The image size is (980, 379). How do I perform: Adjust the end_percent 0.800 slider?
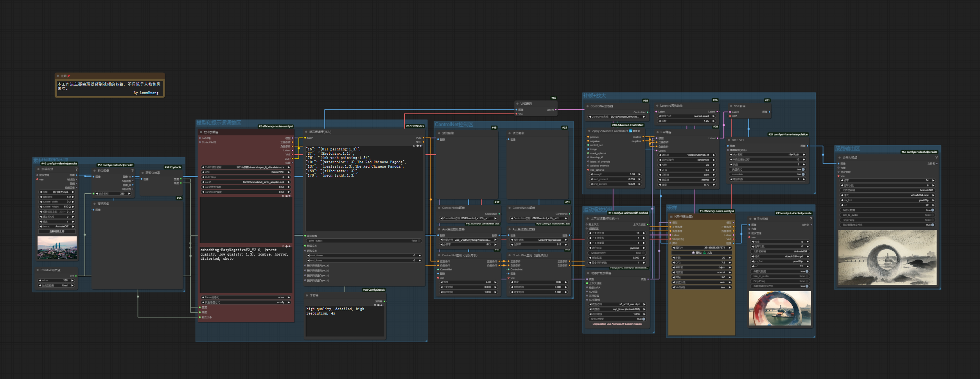616,184
